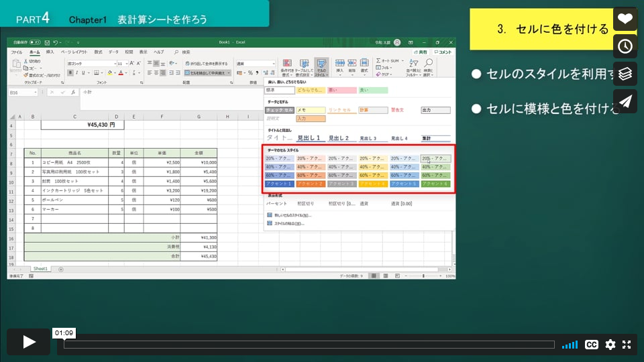Image resolution: width=644 pixels, height=362 pixels.
Task: Like the video with heart icon
Action: (x=625, y=19)
